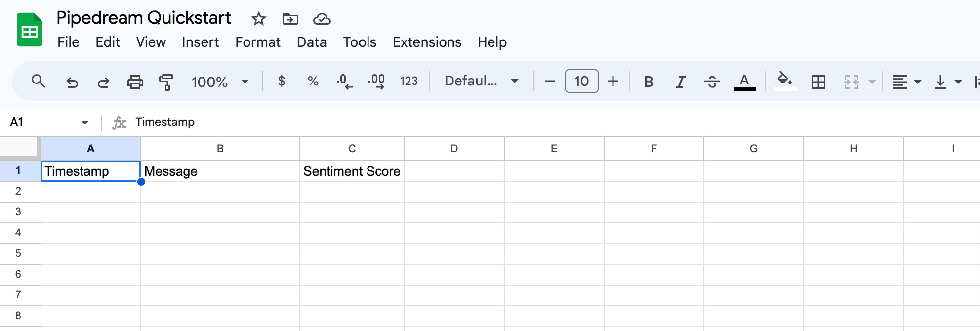This screenshot has width=980, height=331.
Task: Format selection as currency
Action: 281,81
